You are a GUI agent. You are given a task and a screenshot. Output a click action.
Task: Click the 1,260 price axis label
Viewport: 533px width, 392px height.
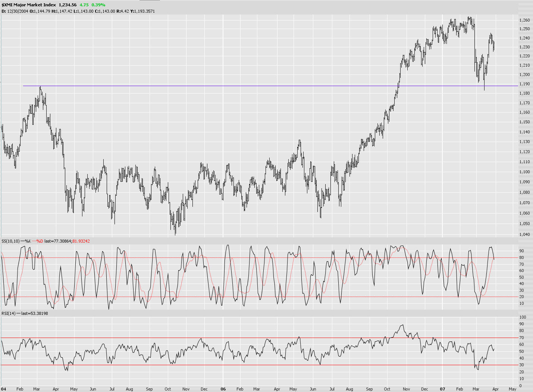pyautogui.click(x=524, y=20)
